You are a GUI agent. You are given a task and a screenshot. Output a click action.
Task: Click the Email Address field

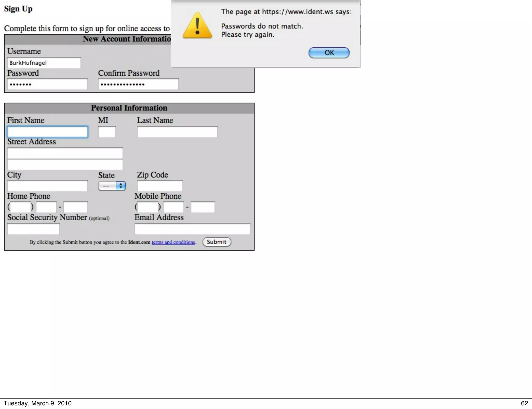coord(192,229)
